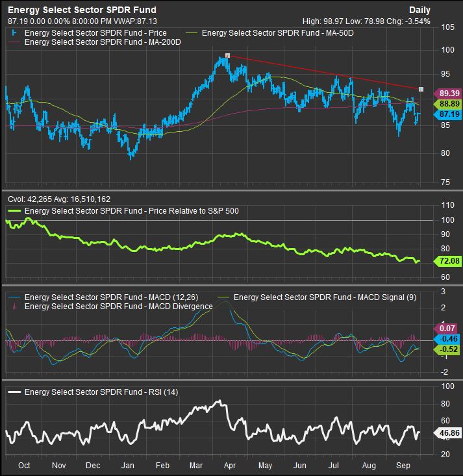Click Price Relative to S&P 500 legend label

tap(132, 210)
